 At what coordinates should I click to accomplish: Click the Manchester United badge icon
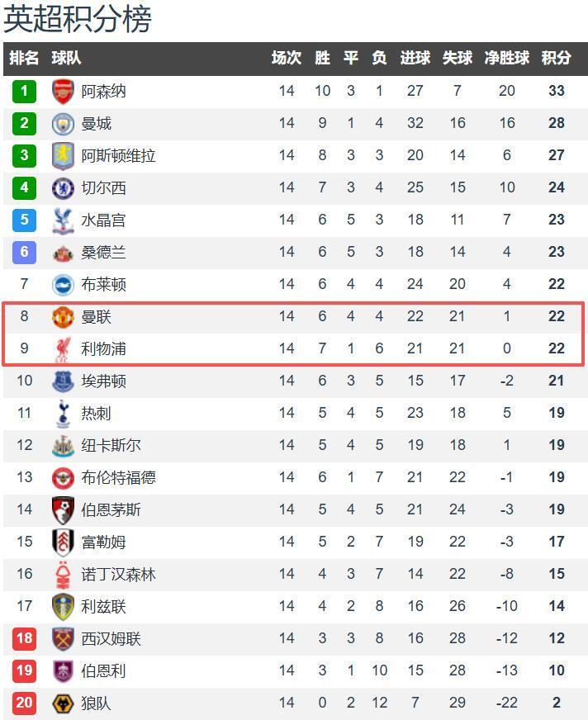tap(63, 316)
